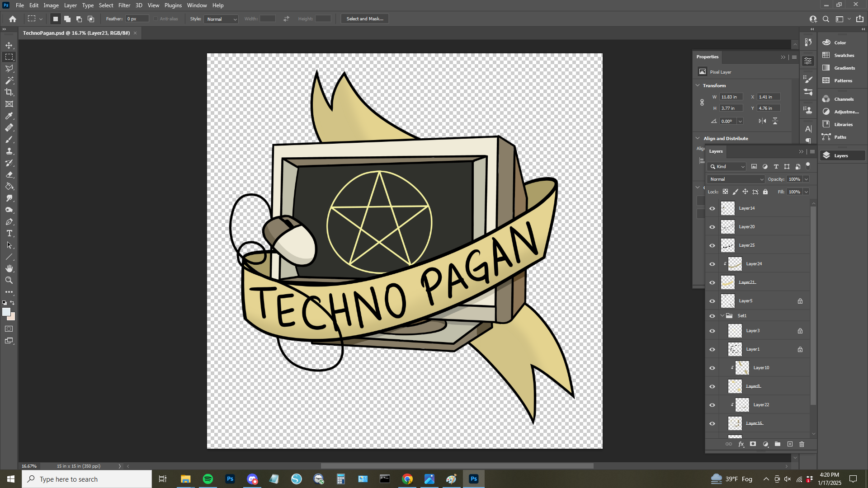Select the Move tool
868x488 pixels.
coord(9,45)
